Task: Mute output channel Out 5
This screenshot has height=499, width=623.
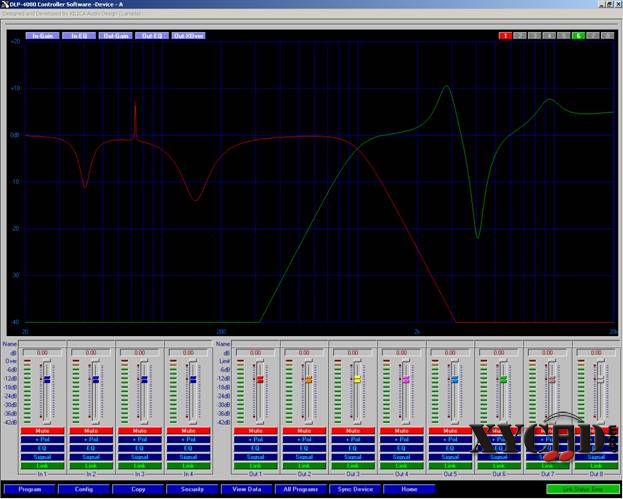Action: click(450, 431)
